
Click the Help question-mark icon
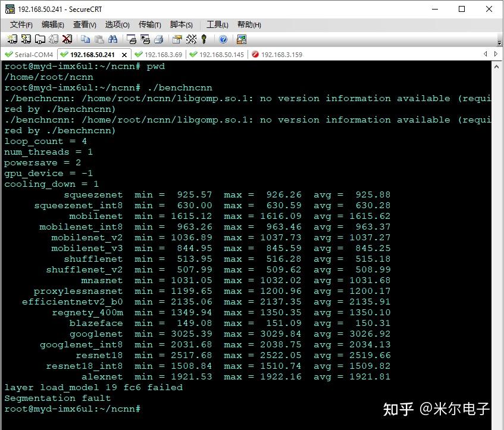pos(223,39)
